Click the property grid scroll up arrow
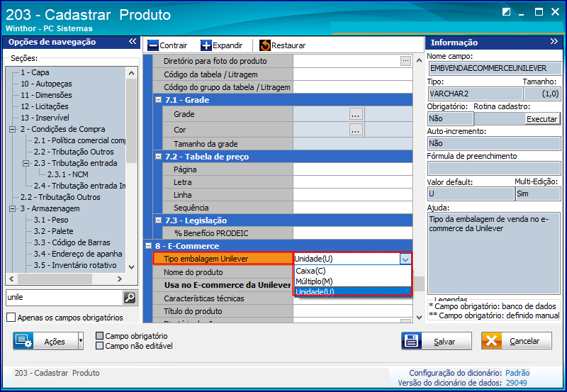This screenshot has height=392, width=567. (x=419, y=60)
